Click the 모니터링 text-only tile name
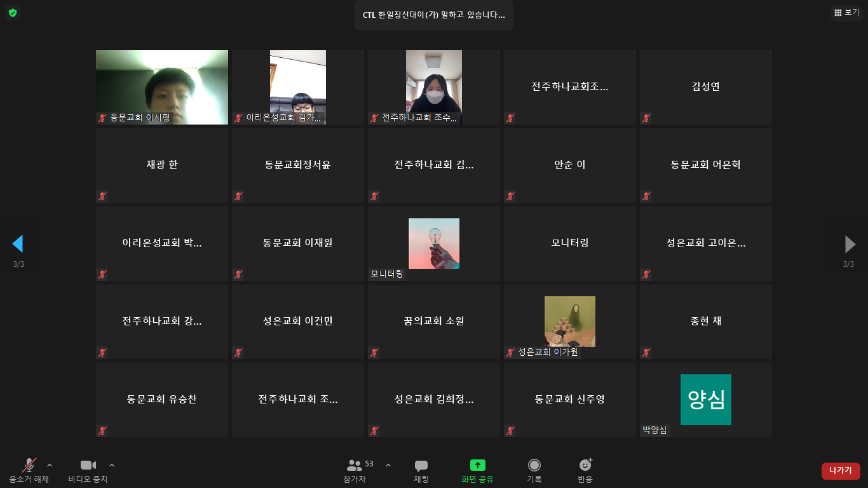This screenshot has width=868, height=488. click(x=570, y=243)
